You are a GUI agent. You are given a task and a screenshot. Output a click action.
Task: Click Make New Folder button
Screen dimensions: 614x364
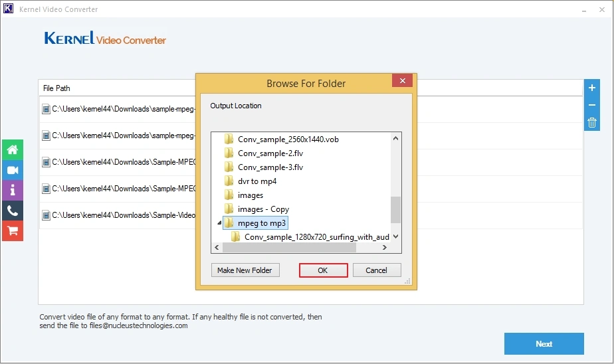[x=245, y=270]
